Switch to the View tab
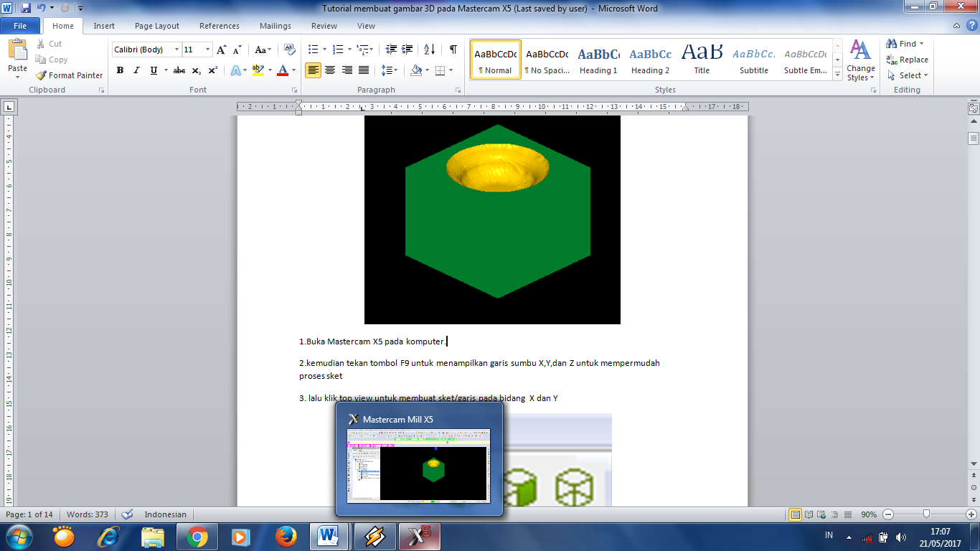This screenshot has width=980, height=551. click(366, 26)
